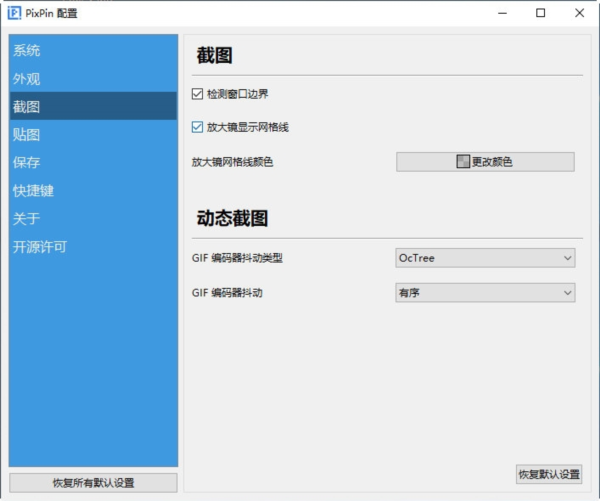Click the 更改颜色 button
600x501 pixels.
coord(485,162)
